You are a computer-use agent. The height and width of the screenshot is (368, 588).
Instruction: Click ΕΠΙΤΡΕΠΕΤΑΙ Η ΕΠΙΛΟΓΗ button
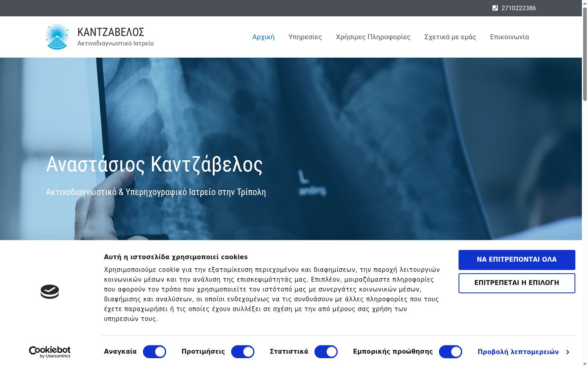click(517, 283)
